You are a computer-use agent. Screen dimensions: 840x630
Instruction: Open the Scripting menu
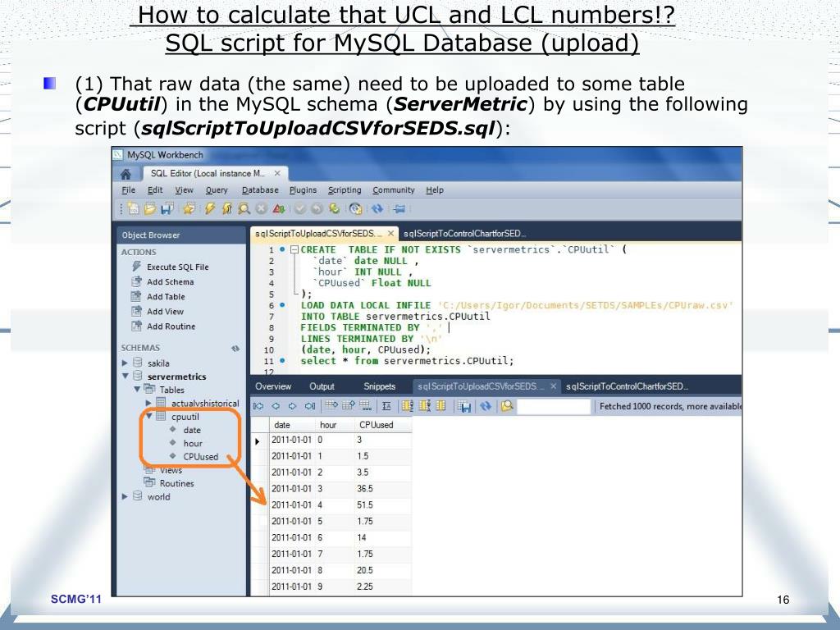pos(345,190)
